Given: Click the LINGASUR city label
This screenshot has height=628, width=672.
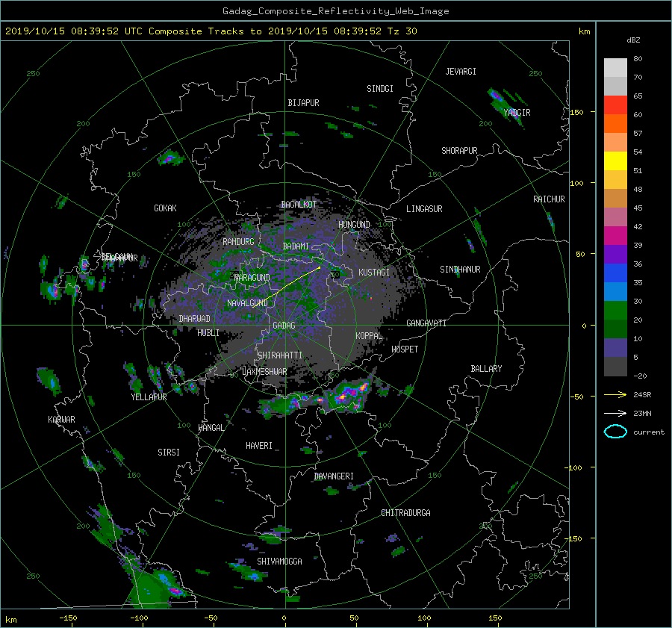Looking at the screenshot, I should coord(424,209).
